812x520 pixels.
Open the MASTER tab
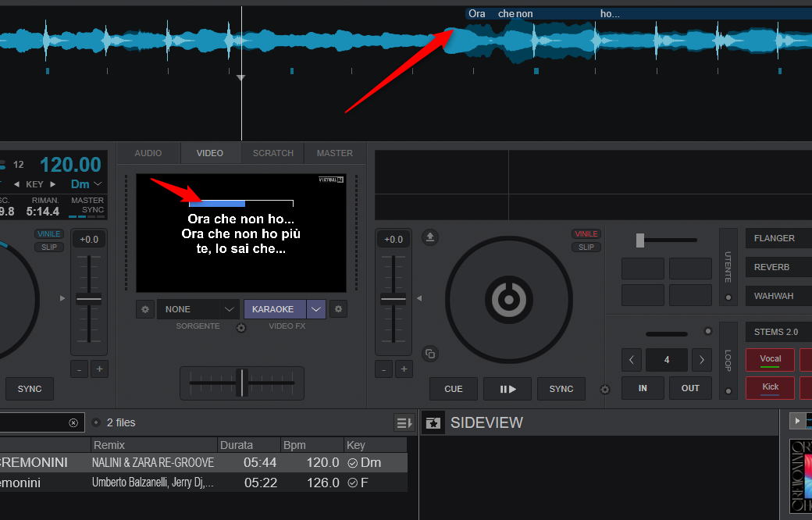(334, 153)
